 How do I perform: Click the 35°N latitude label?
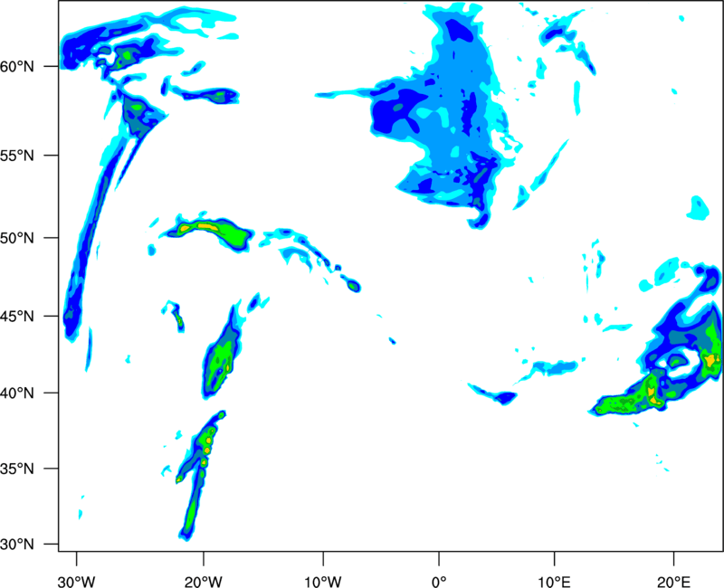[17, 469]
